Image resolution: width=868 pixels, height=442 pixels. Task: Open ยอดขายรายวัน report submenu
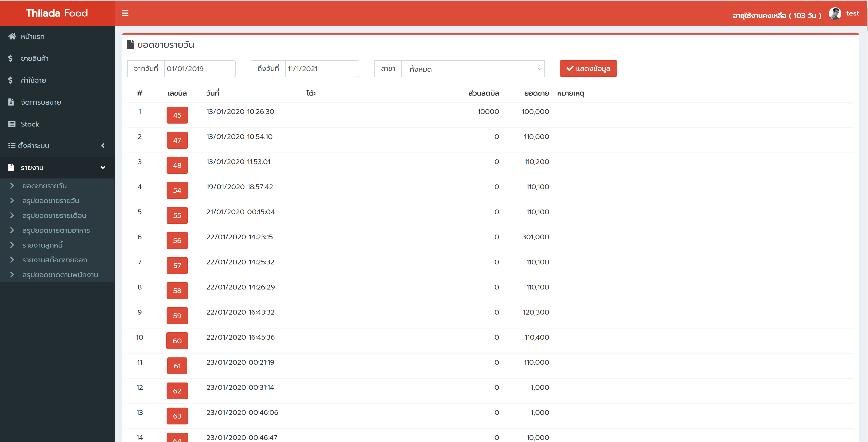tap(44, 186)
